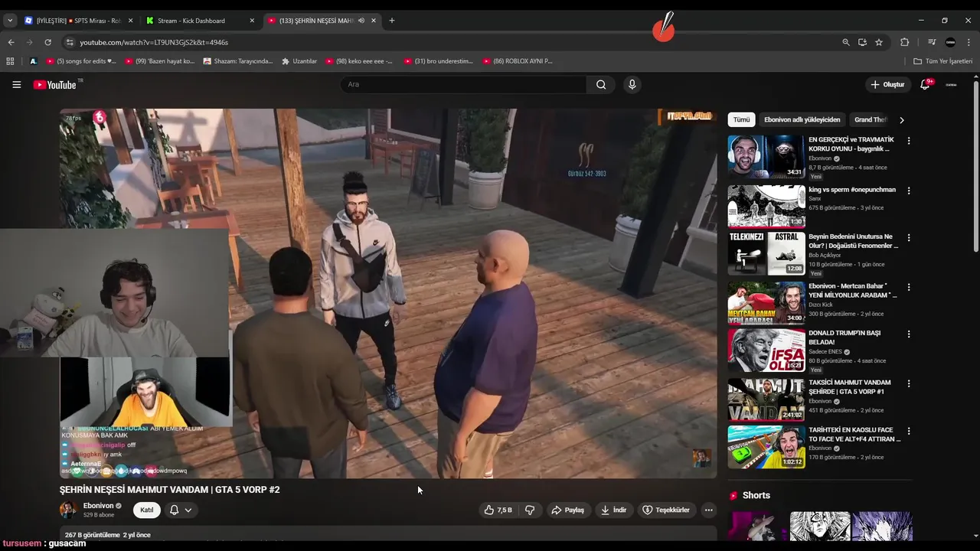Image resolution: width=980 pixels, height=551 pixels.
Task: Open Shazam: Tarayıcında bookmark
Action: [x=237, y=61]
